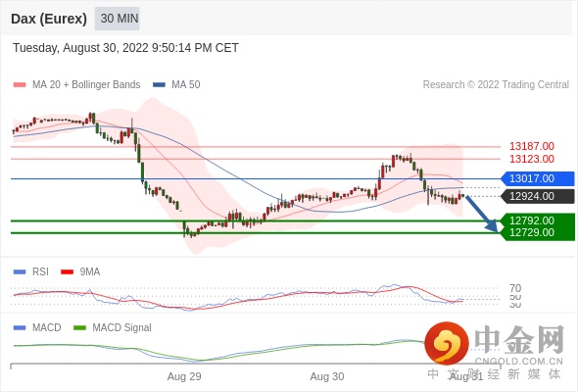Image resolution: width=578 pixels, height=392 pixels.
Task: Click the 9MA legend label
Action: tap(90, 272)
